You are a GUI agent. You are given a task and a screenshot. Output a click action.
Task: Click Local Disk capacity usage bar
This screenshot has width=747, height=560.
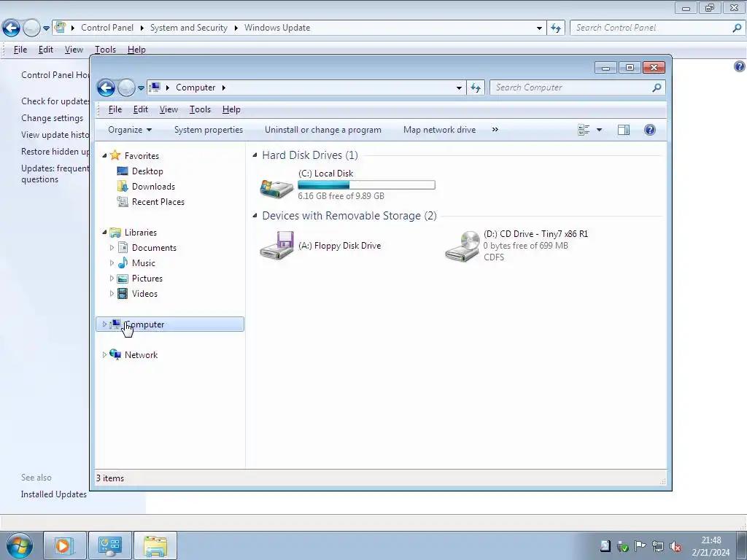[366, 184]
